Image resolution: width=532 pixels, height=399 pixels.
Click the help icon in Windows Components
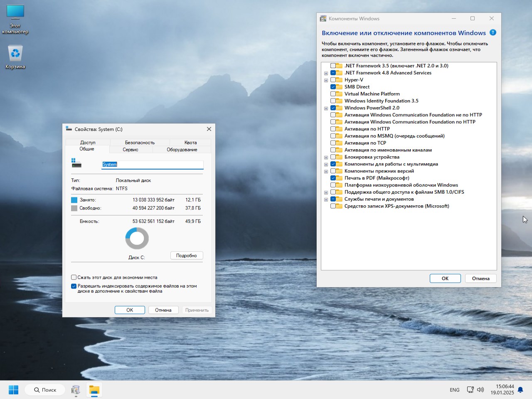pyautogui.click(x=493, y=32)
